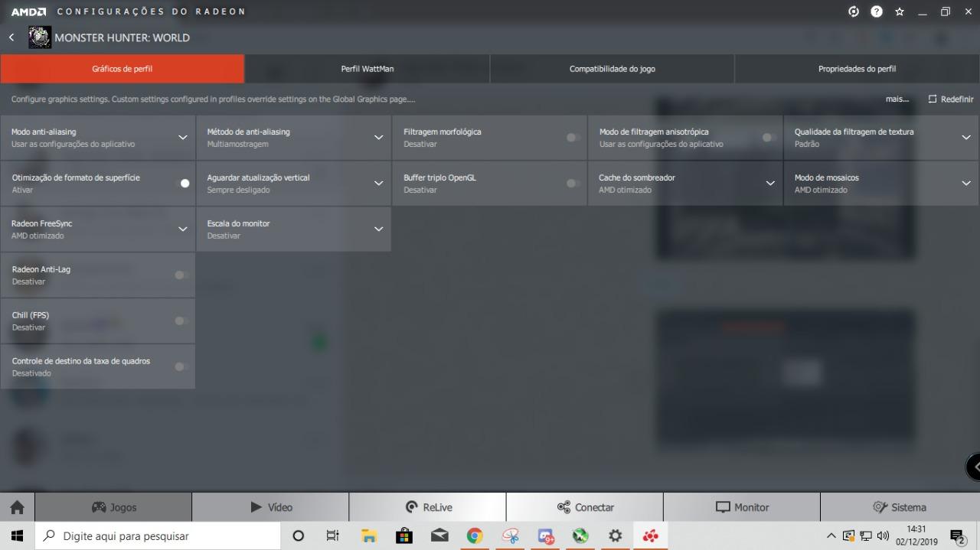This screenshot has height=550, width=980.
Task: Click the mais... link
Action: point(897,99)
